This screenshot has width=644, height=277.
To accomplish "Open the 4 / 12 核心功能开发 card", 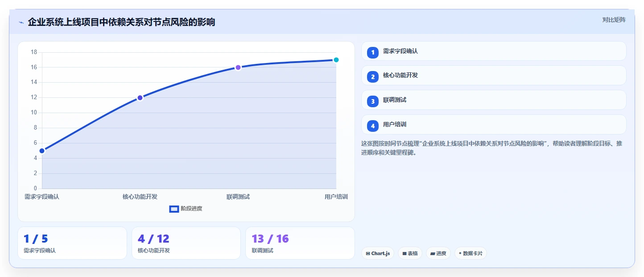I will tap(186, 243).
